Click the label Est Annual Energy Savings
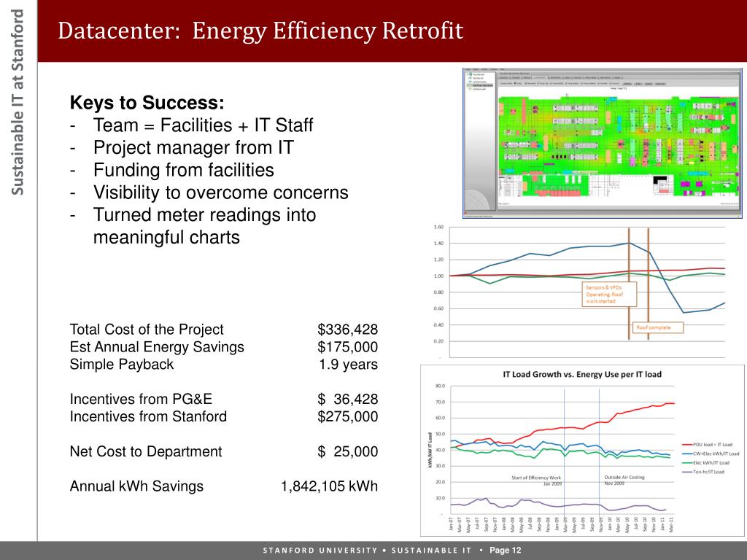This screenshot has width=747, height=560. (x=157, y=347)
